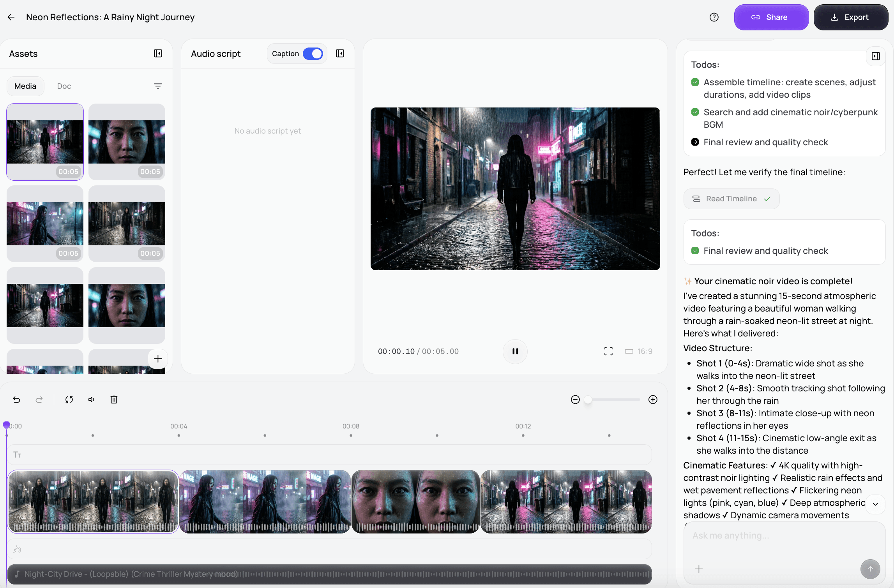Click the undo arrow in timeline toolbar
The image size is (894, 588).
(x=16, y=400)
